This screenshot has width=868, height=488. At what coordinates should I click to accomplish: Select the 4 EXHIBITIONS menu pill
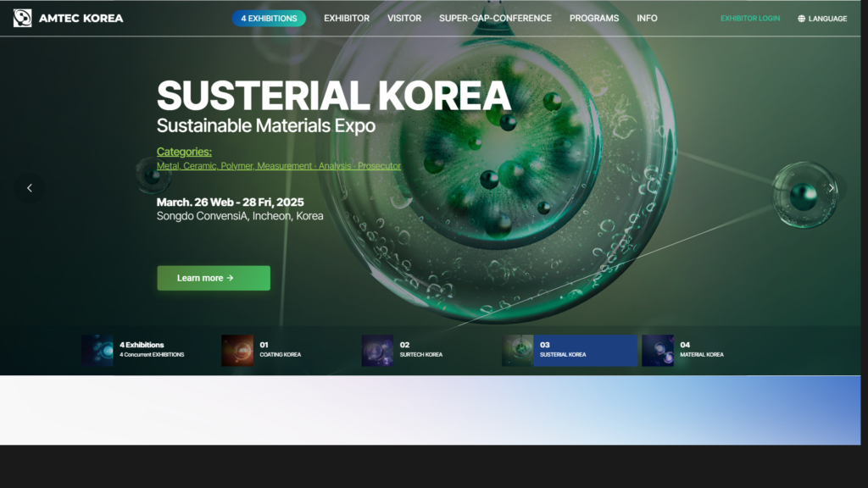pyautogui.click(x=269, y=19)
